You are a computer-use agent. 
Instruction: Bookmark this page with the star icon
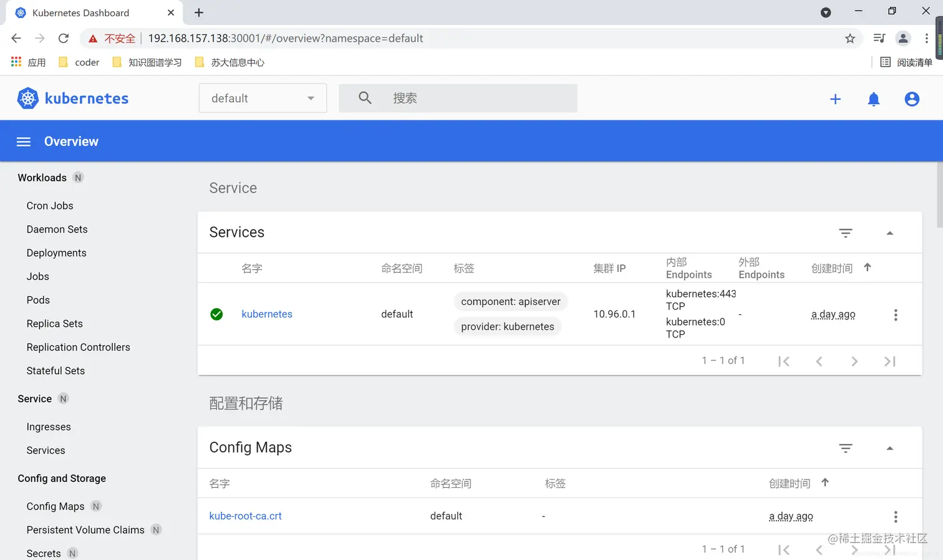pyautogui.click(x=849, y=39)
